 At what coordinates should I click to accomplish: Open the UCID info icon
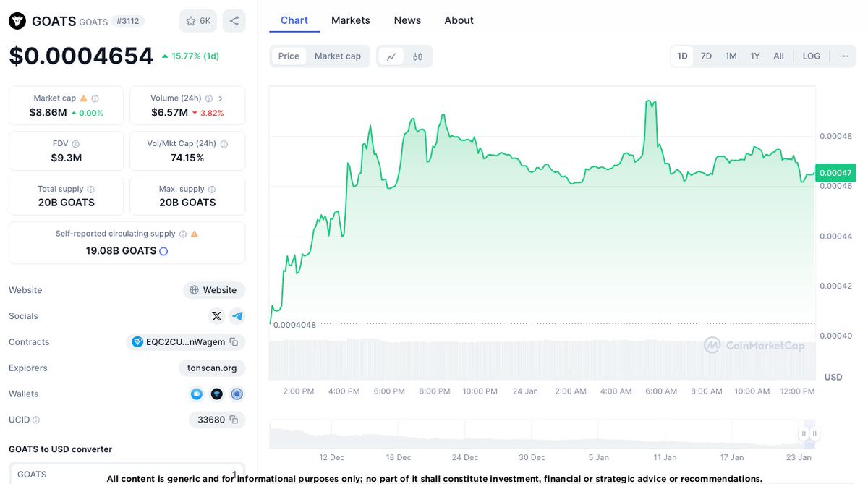click(x=36, y=420)
